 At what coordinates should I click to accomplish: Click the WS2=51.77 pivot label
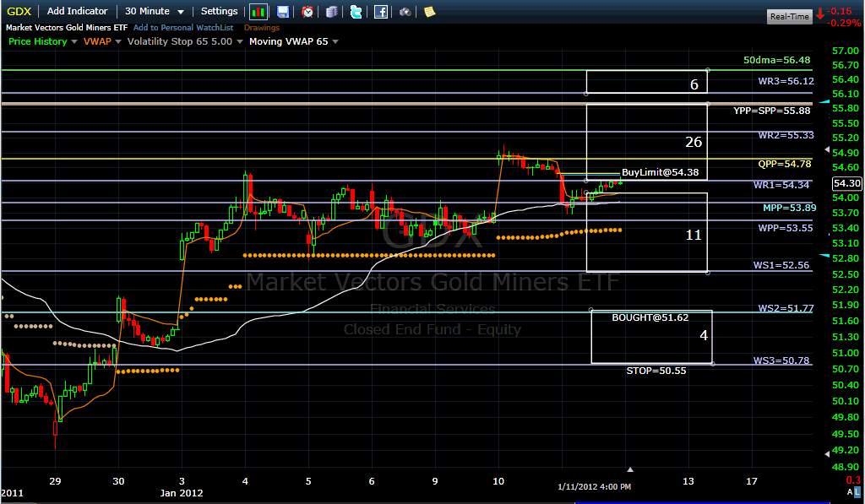point(786,308)
